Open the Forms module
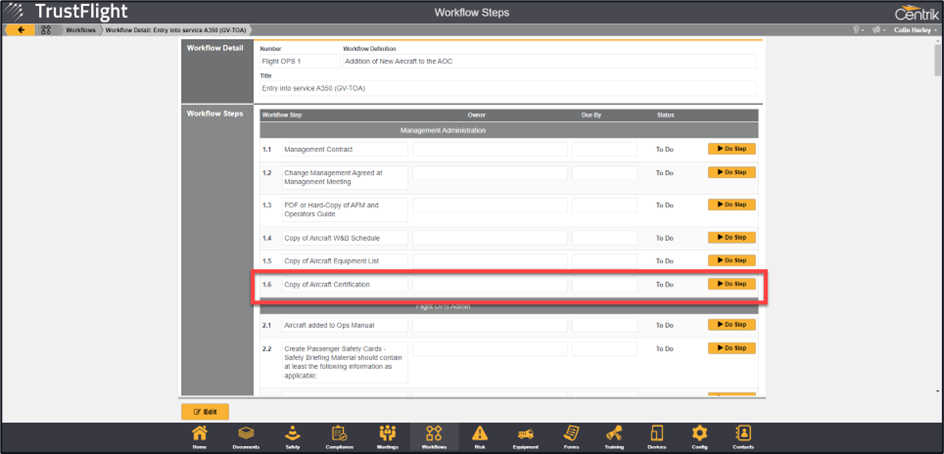 coord(571,438)
